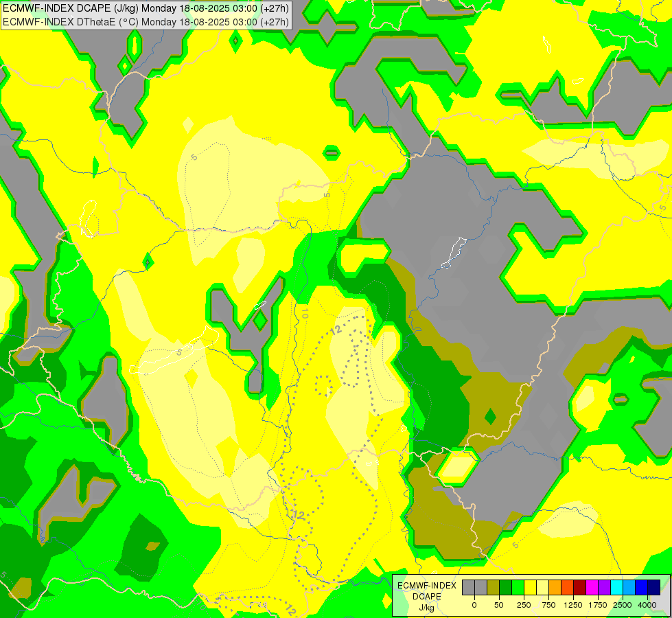The image size is (672, 618).
Task: Click the ECMWF-INDEX label inside the legend
Action: [x=427, y=586]
